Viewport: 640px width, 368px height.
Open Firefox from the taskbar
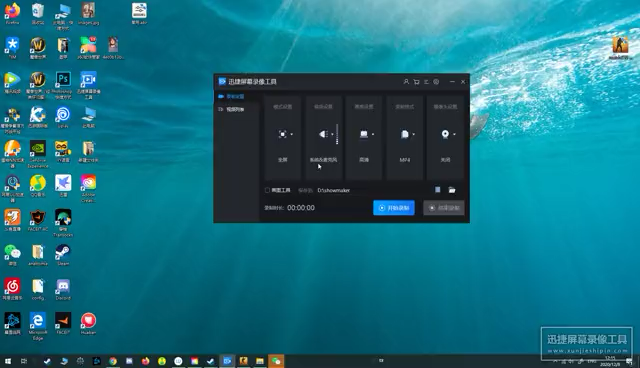coord(146,361)
